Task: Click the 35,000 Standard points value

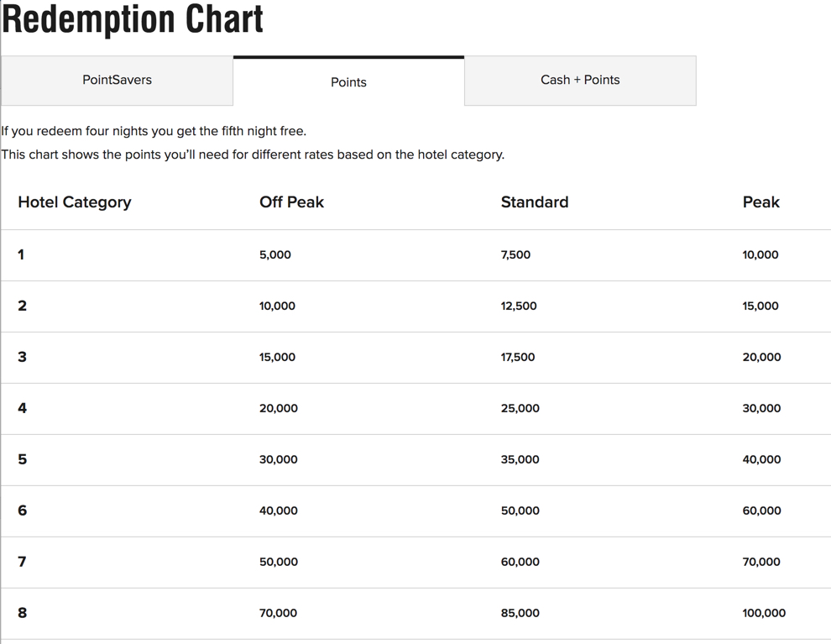Action: 520,459
